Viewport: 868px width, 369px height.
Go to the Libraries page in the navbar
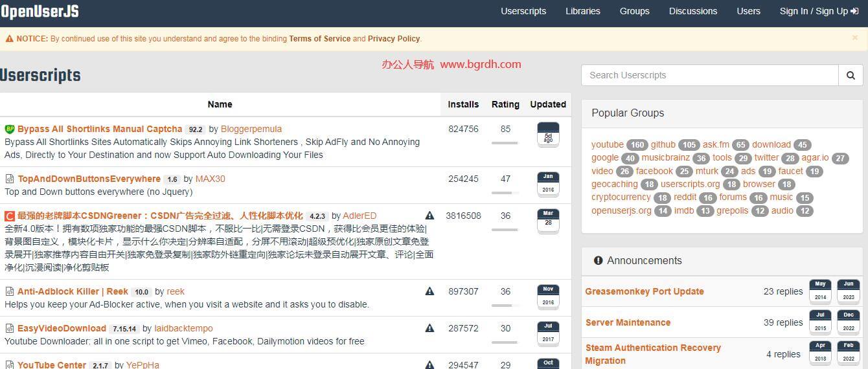click(x=582, y=11)
